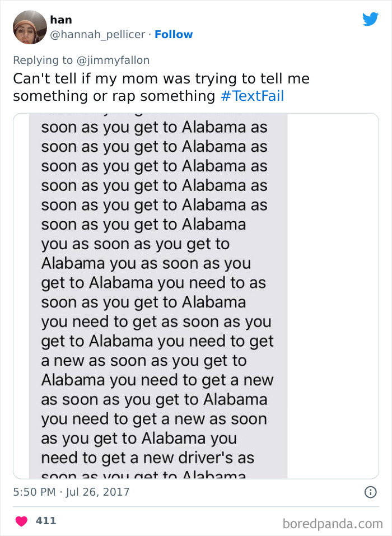The width and height of the screenshot is (392, 536).
Task: Click the Jul 26, 2017 timestamp link
Action: [94, 492]
